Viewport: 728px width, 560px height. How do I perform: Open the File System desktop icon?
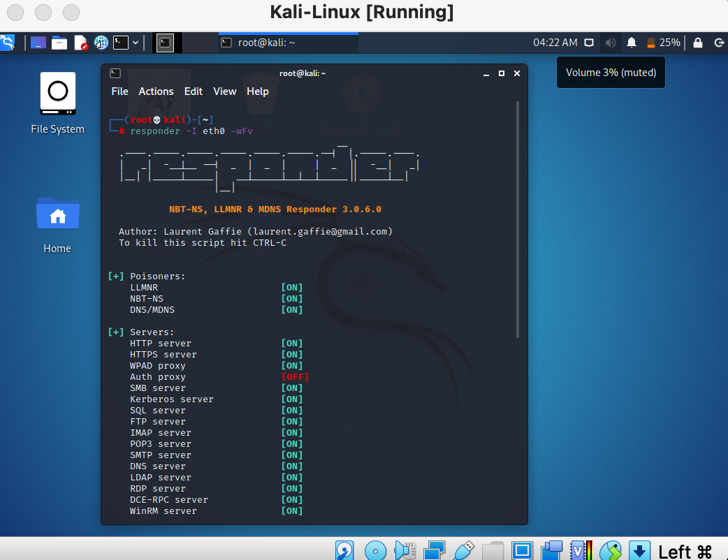[x=57, y=103]
